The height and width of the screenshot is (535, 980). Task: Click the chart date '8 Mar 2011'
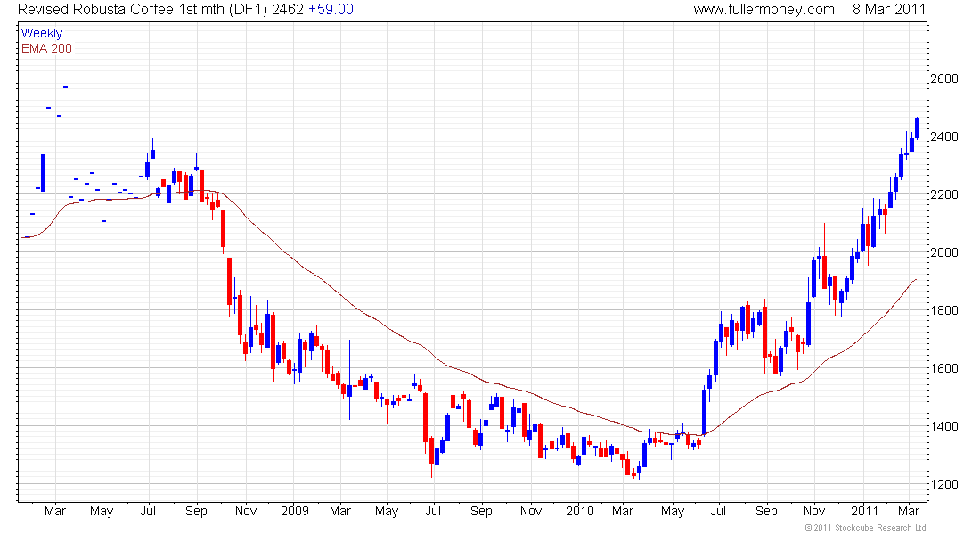889,10
